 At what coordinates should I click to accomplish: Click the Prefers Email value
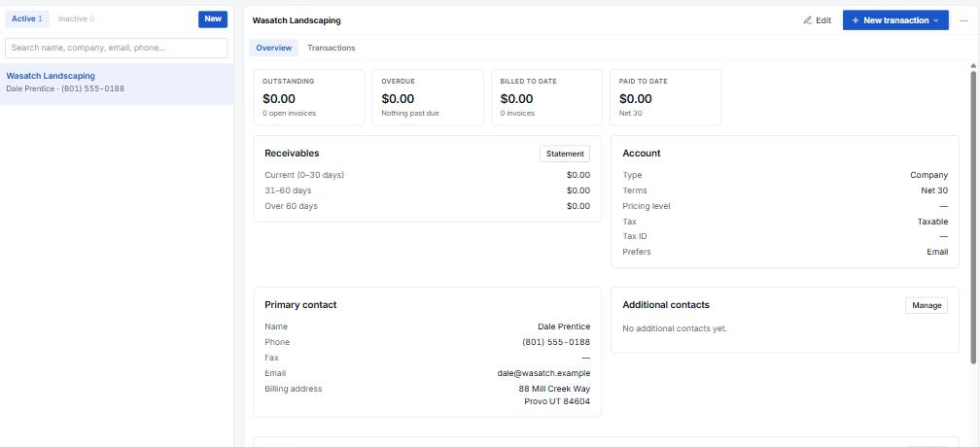(x=937, y=252)
